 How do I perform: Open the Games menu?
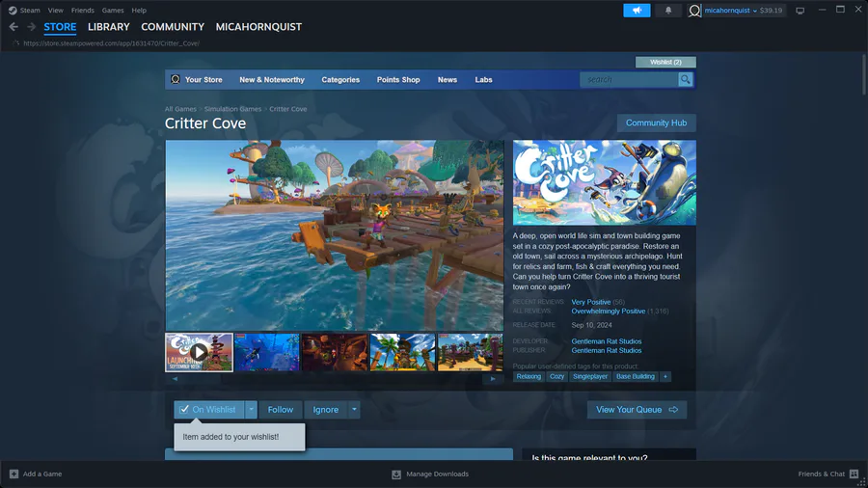(113, 10)
